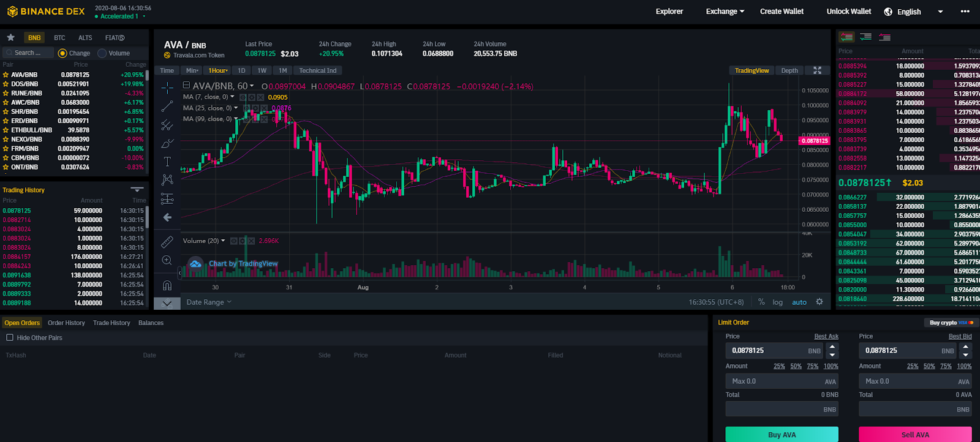
Task: Click the fullscreen chart icon
Action: pyautogui.click(x=817, y=70)
